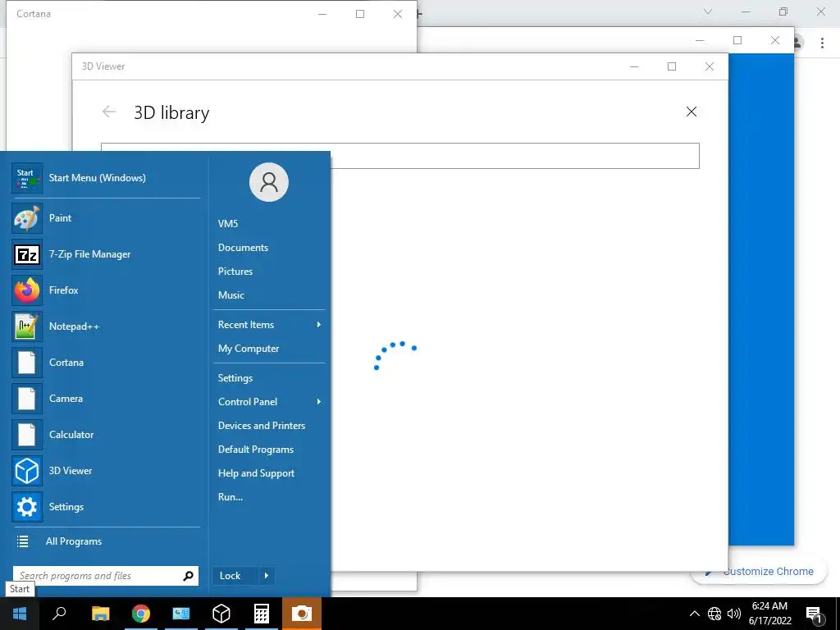Open the notification center icon
This screenshot has width=840, height=630.
point(814,614)
